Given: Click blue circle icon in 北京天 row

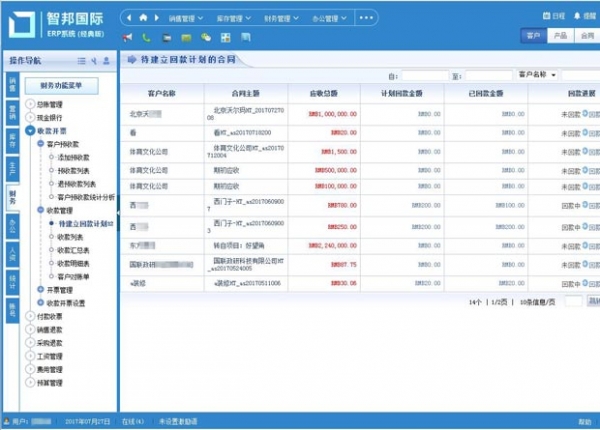Looking at the screenshot, I should (x=585, y=113).
